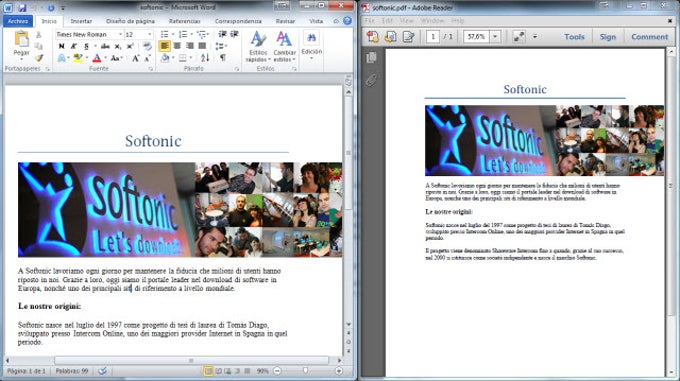
Task: Click the Word zoom slider handle
Action: click(306, 371)
